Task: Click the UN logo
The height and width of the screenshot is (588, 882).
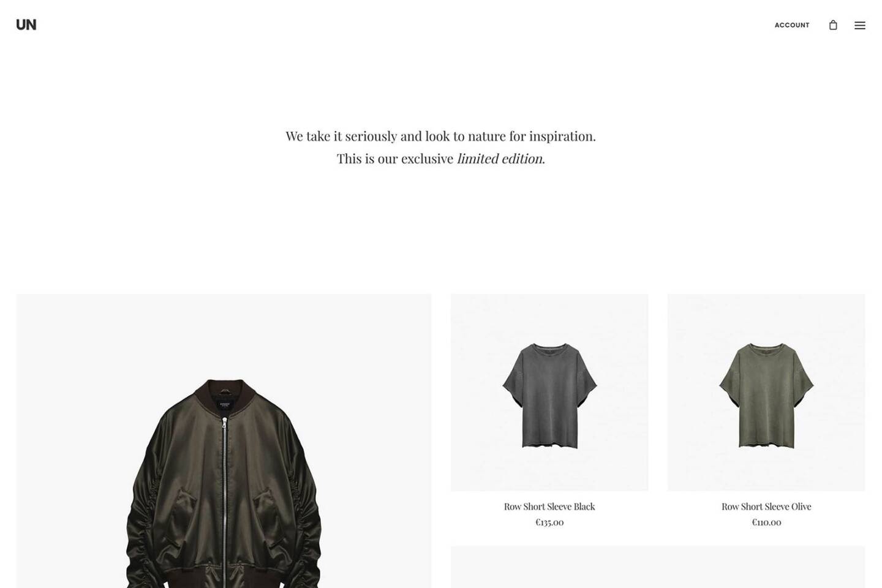Action: (26, 24)
